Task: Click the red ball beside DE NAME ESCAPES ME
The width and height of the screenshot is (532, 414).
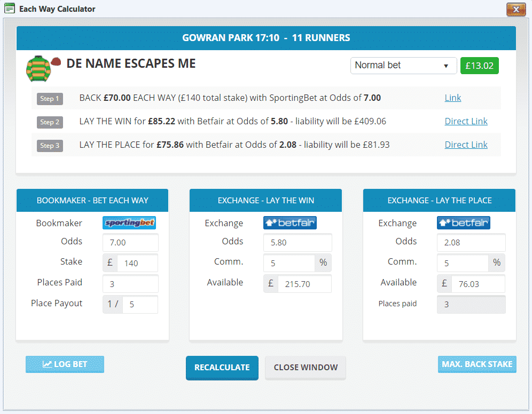Action: (57, 62)
